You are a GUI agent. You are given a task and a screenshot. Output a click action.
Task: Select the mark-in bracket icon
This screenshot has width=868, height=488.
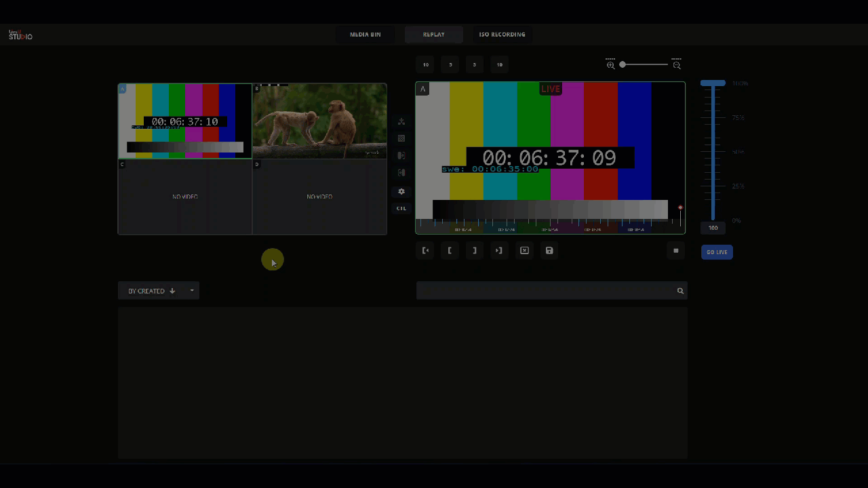[x=450, y=251]
